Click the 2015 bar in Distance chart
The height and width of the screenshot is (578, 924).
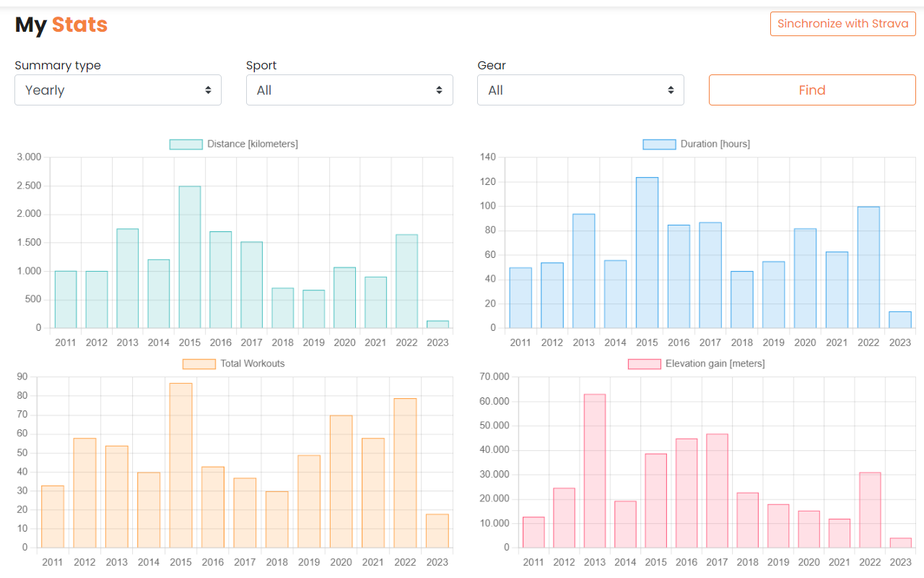click(190, 257)
